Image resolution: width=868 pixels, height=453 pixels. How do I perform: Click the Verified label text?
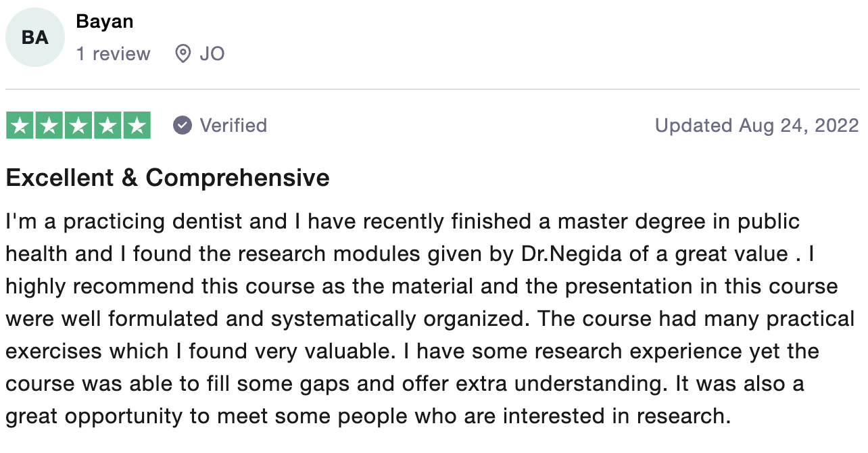233,126
